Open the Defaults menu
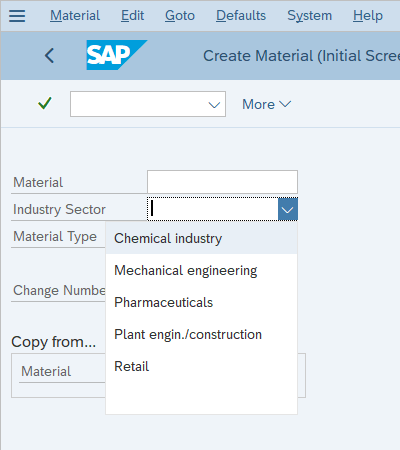400x450 pixels. (241, 15)
